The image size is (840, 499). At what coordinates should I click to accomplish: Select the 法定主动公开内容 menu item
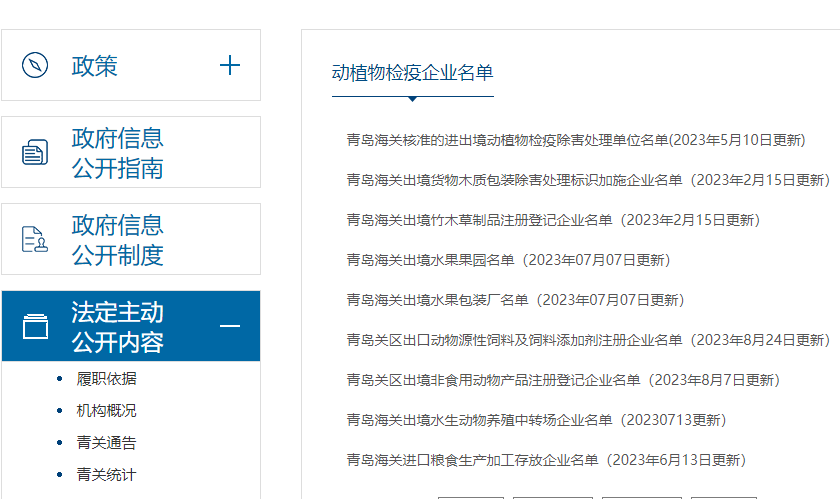tap(131, 326)
